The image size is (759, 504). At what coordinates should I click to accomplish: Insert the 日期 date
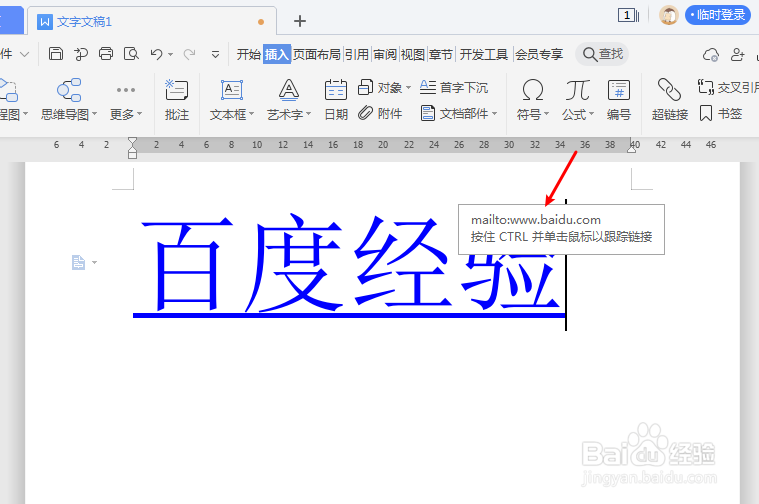point(336,100)
